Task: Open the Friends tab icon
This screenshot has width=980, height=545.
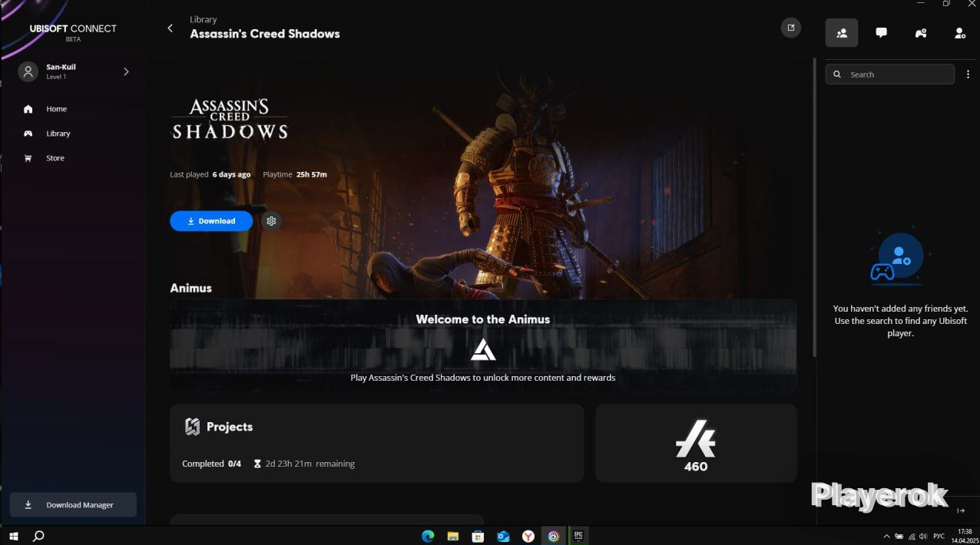Action: point(842,33)
